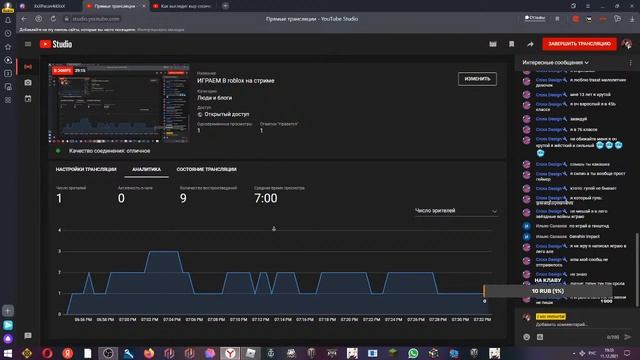Click the Люди и блоги category text
This screenshot has height=360, width=640.
[x=214, y=98]
